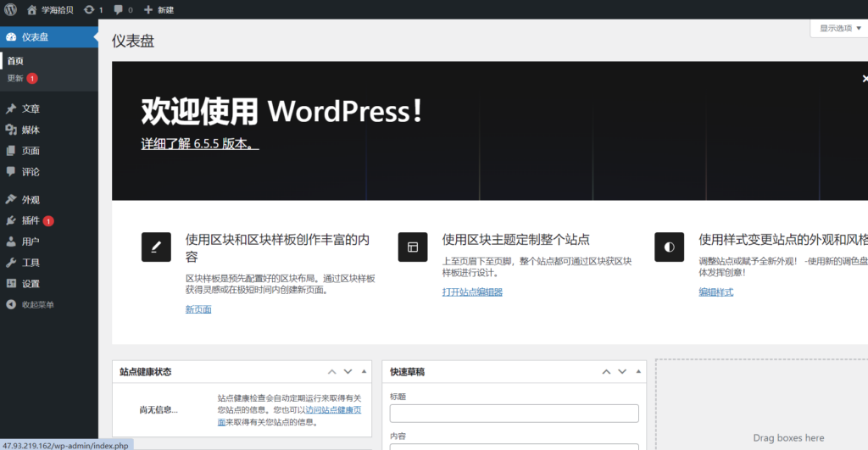Open the 工具 tools menu
This screenshot has width=868, height=450.
[x=31, y=263]
